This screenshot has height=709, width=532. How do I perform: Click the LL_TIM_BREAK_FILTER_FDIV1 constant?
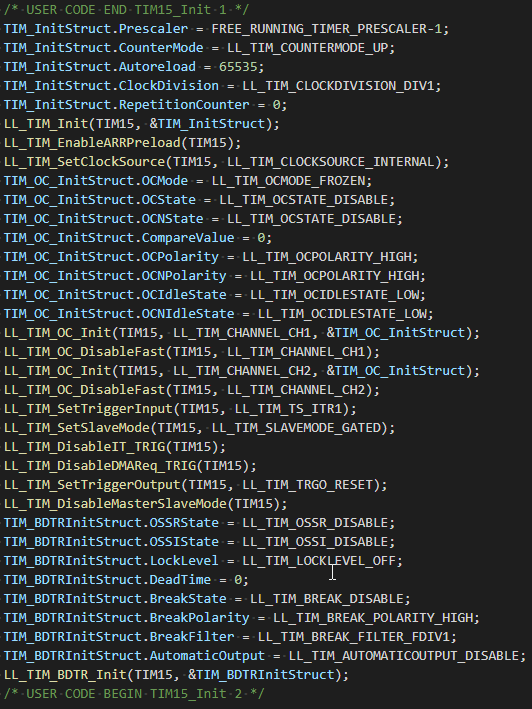pos(354,636)
